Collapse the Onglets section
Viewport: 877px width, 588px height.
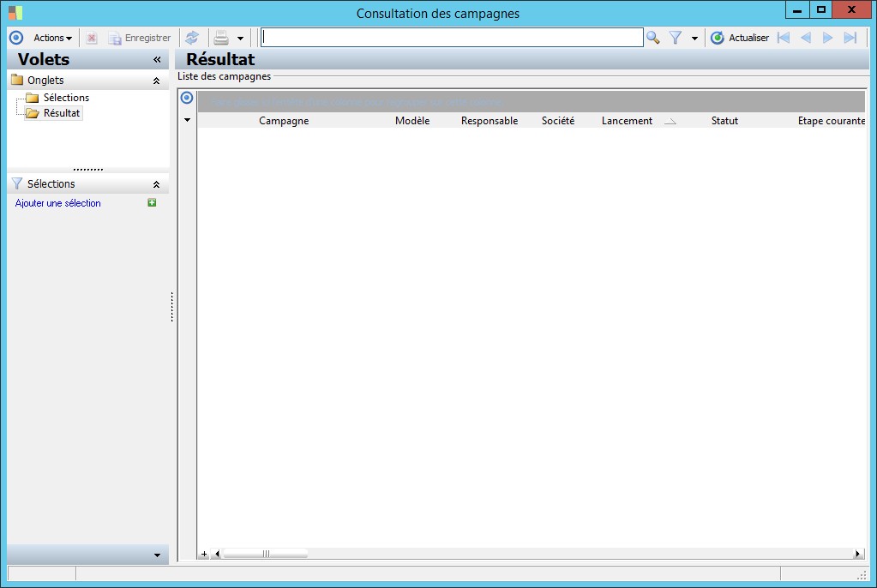pyautogui.click(x=157, y=81)
